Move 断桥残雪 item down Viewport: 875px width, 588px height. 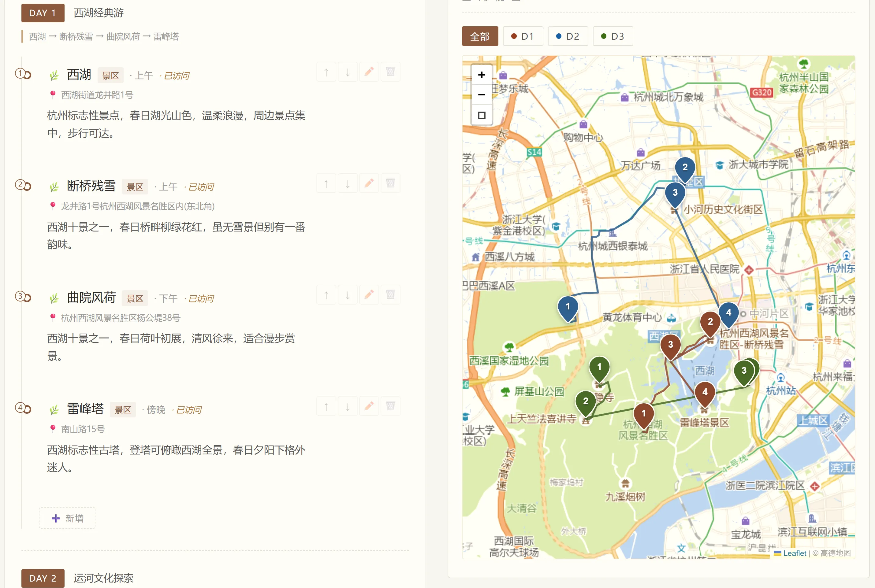click(x=348, y=183)
